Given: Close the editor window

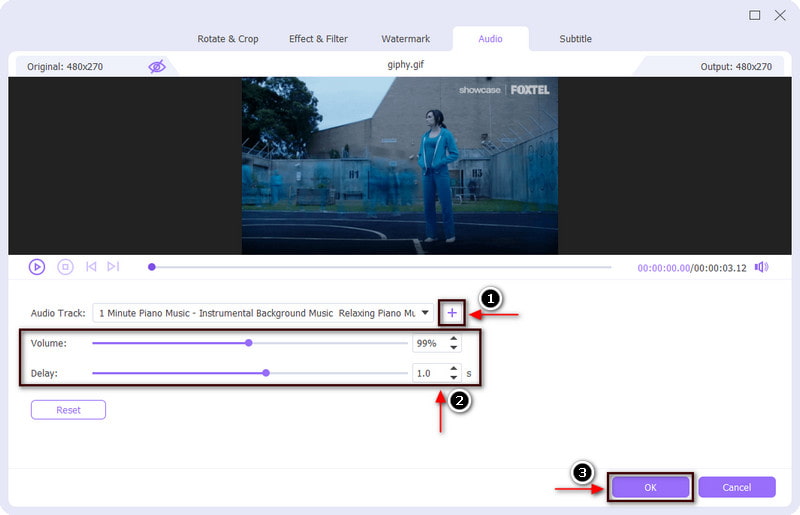Looking at the screenshot, I should click(780, 15).
